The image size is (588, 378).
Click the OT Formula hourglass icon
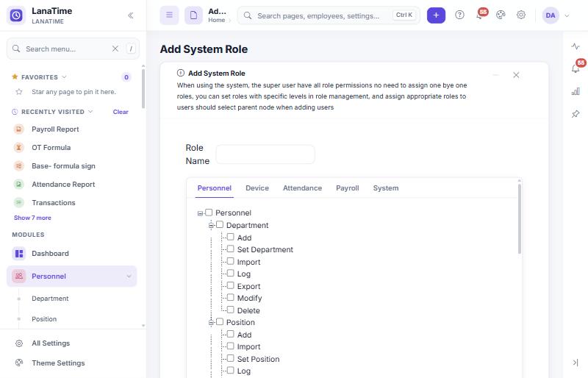[x=19, y=148]
